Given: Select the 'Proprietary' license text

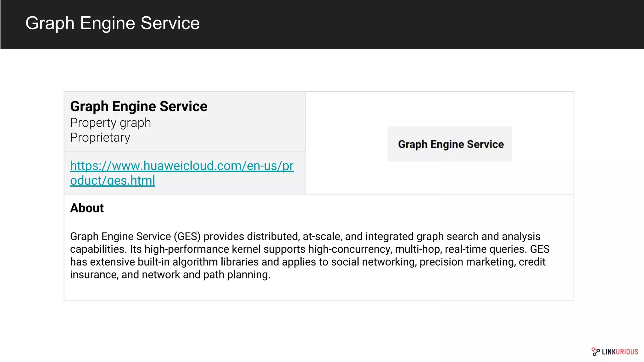Looking at the screenshot, I should pyautogui.click(x=100, y=138).
